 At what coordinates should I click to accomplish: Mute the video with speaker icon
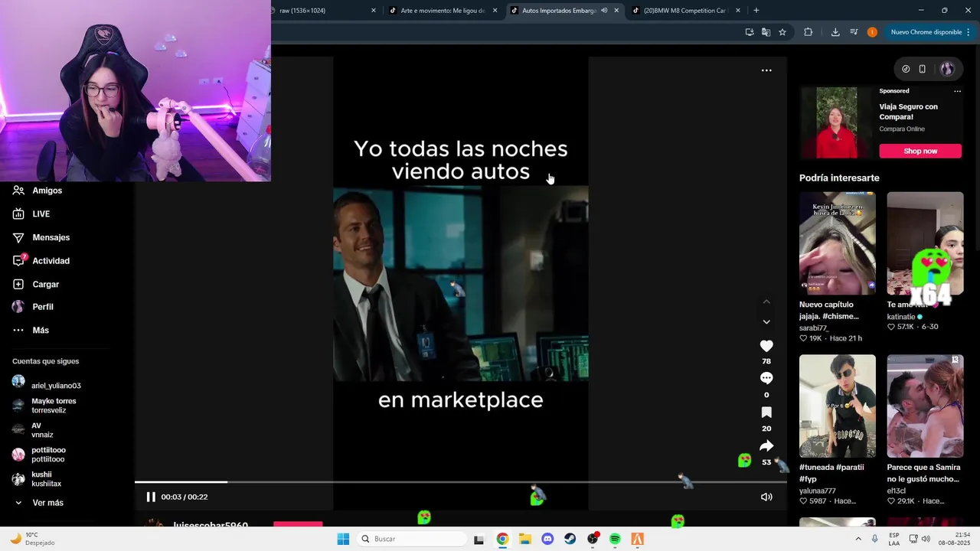click(766, 497)
